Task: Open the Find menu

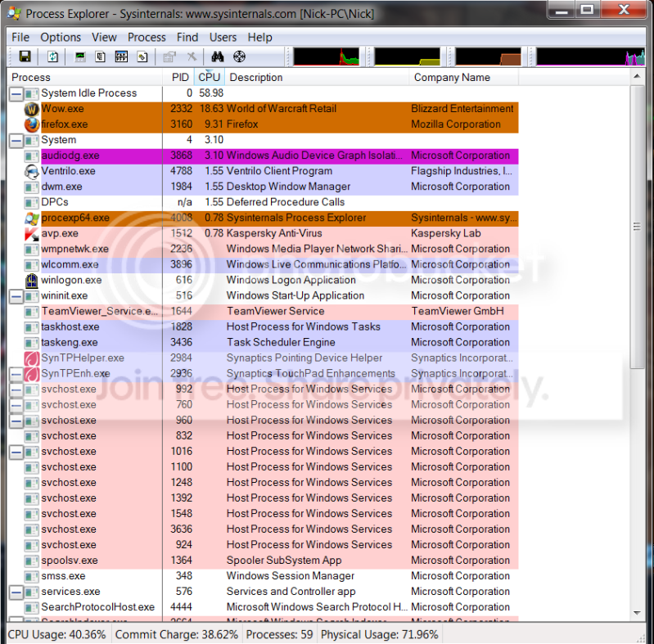Action: pyautogui.click(x=187, y=37)
